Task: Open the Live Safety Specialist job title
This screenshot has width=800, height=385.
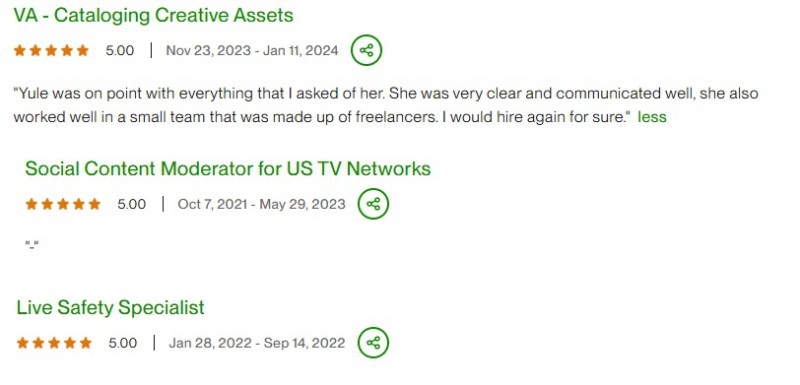Action: pyautogui.click(x=110, y=307)
